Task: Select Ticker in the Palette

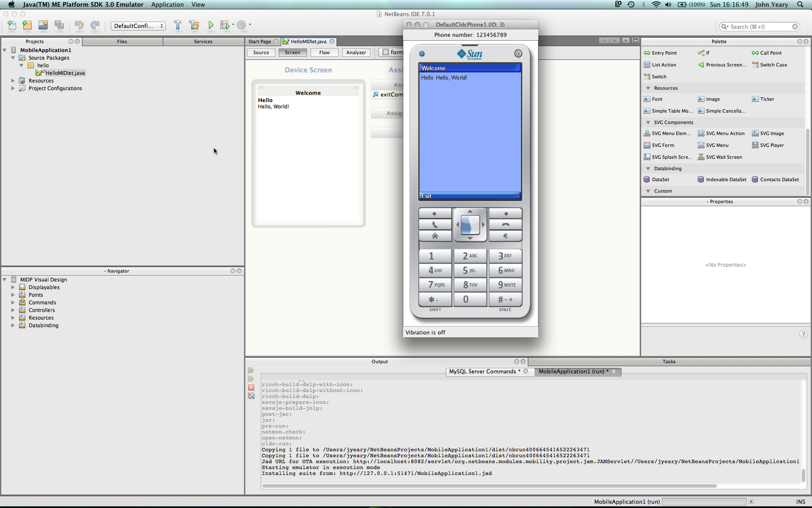Action: [763, 99]
